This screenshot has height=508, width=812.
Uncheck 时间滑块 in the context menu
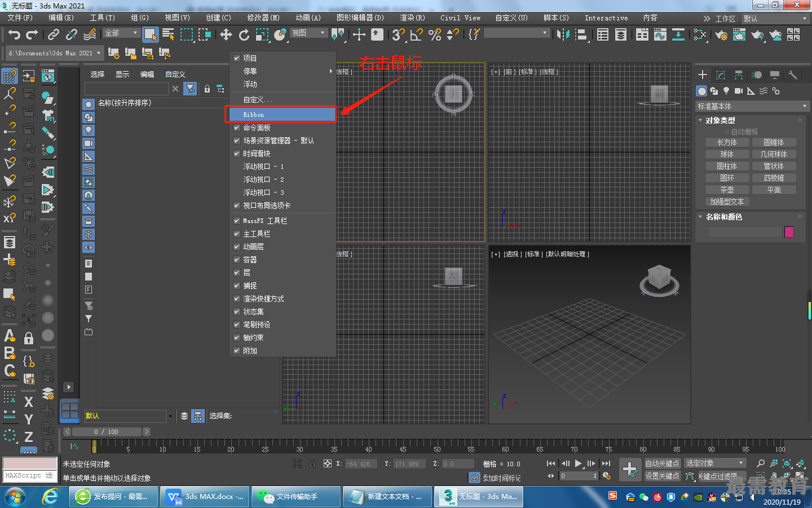tap(237, 154)
